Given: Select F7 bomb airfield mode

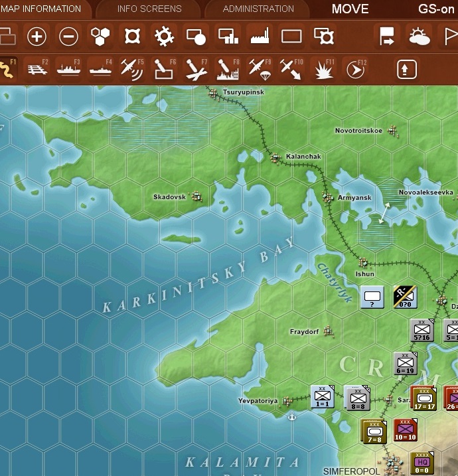Looking at the screenshot, I should tap(196, 69).
